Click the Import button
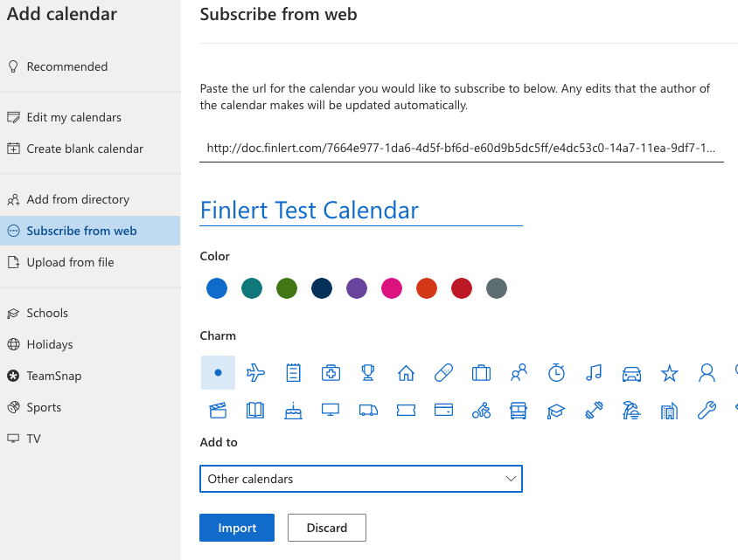This screenshot has height=560, width=738. click(237, 528)
